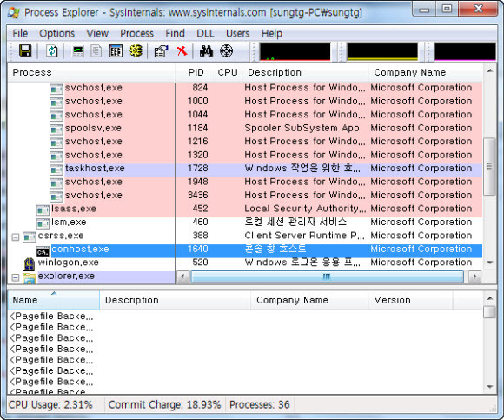504x420 pixels.
Task: Click the binoculars Find handle icon
Action: tap(206, 51)
